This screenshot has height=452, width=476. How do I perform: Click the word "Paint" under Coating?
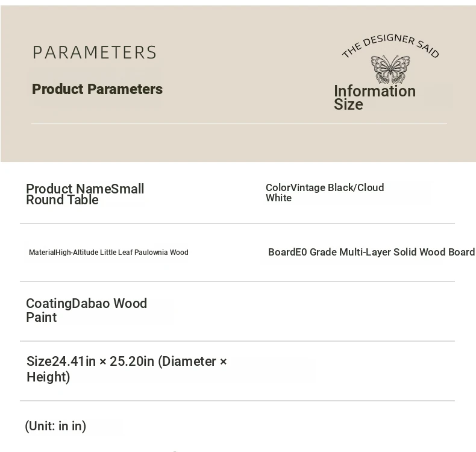(x=41, y=318)
